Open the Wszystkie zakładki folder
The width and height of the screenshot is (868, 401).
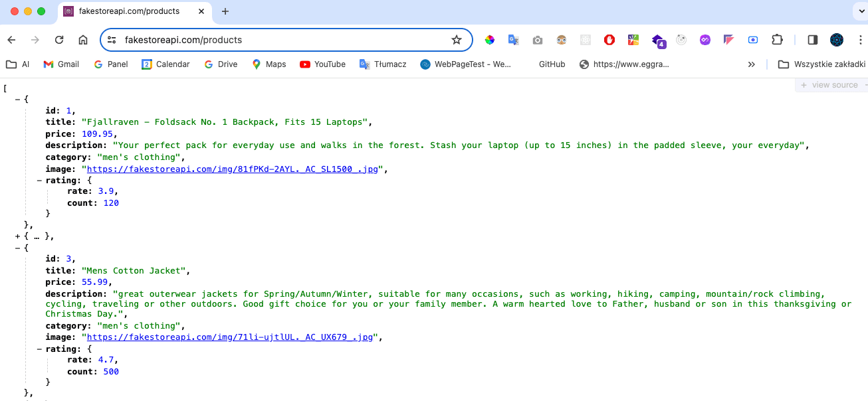[821, 64]
